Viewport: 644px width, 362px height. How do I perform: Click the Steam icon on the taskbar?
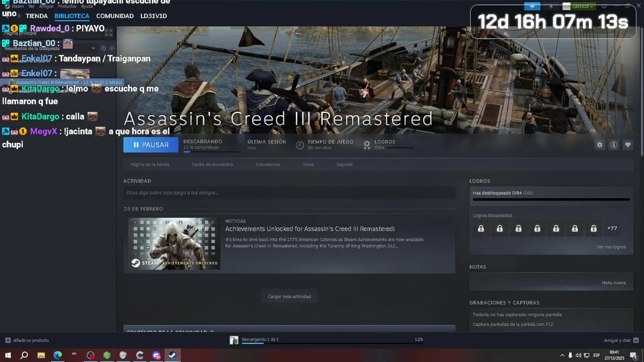click(x=172, y=355)
